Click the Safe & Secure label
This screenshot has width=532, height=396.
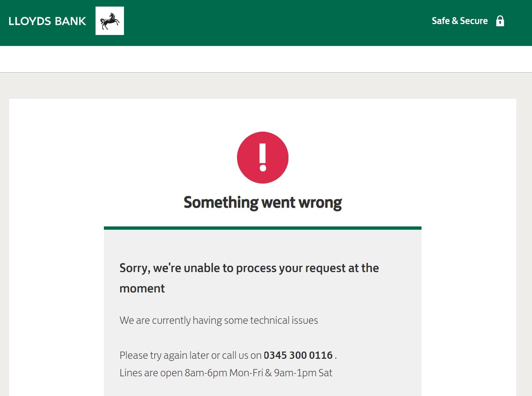point(460,21)
